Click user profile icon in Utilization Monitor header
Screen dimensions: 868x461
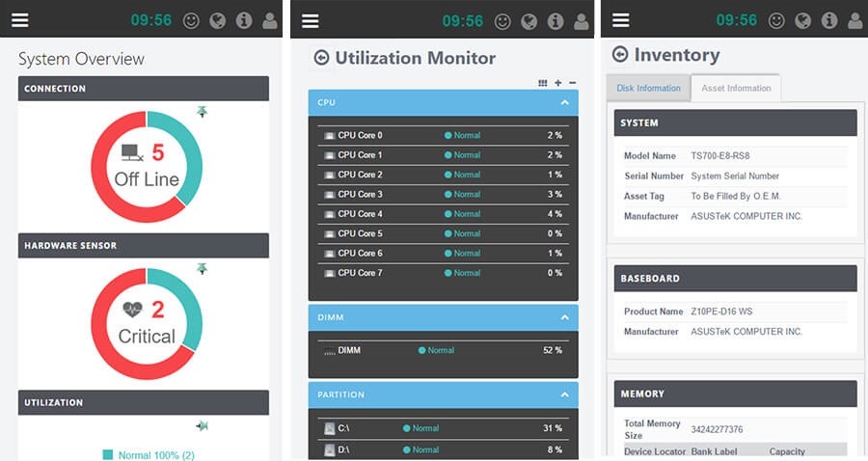click(x=582, y=21)
